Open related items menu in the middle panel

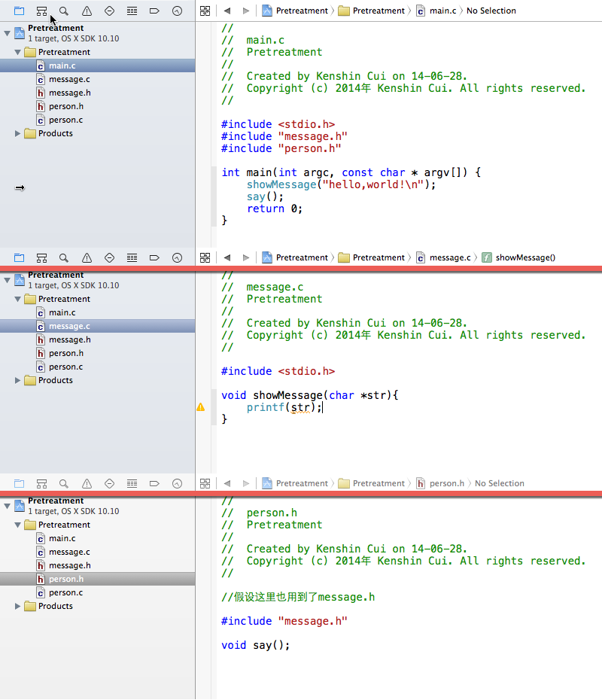205,257
